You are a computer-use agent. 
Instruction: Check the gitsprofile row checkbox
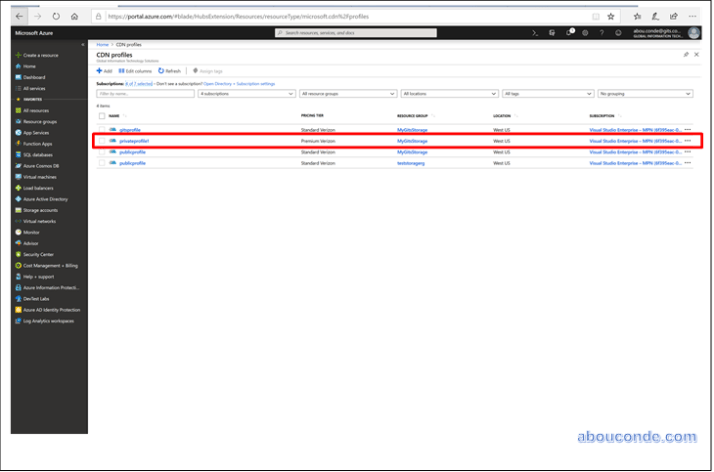coord(101,130)
